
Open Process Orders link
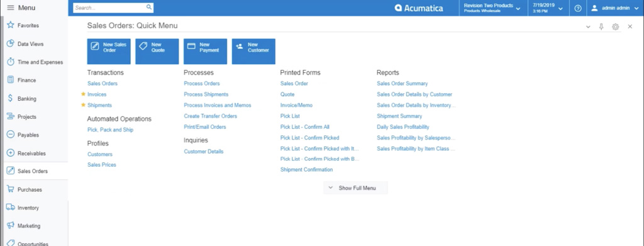tap(202, 84)
